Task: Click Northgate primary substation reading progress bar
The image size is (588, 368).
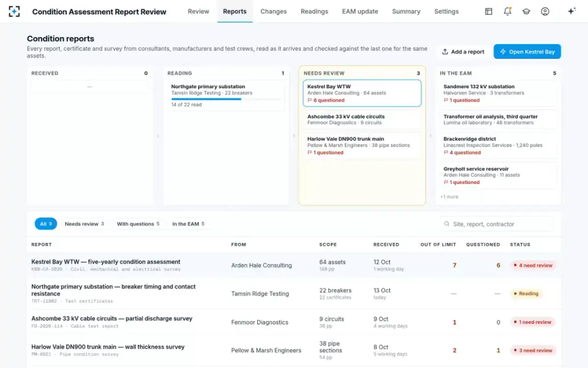Action: click(226, 99)
